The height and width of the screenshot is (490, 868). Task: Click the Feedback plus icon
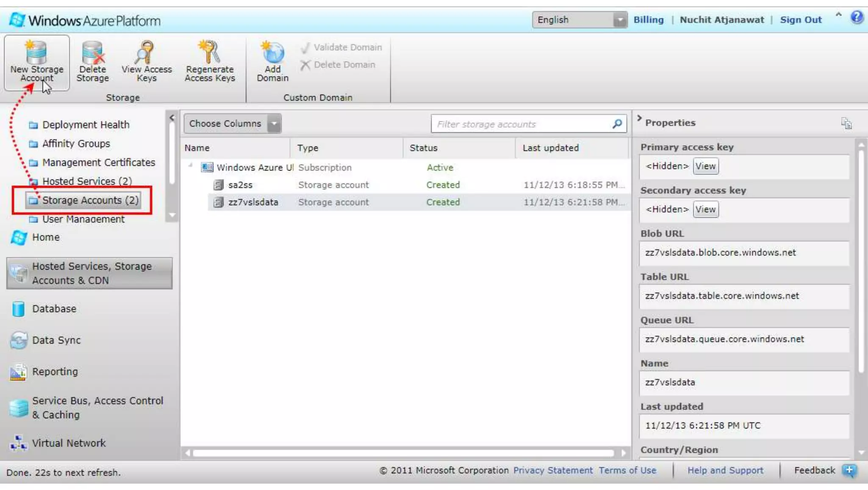pos(849,470)
